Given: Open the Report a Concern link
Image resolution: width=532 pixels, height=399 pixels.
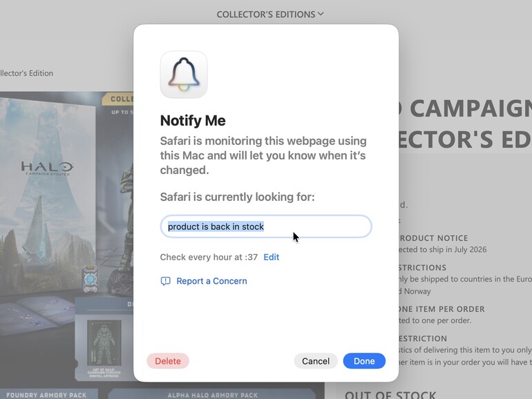Looking at the screenshot, I should (211, 281).
